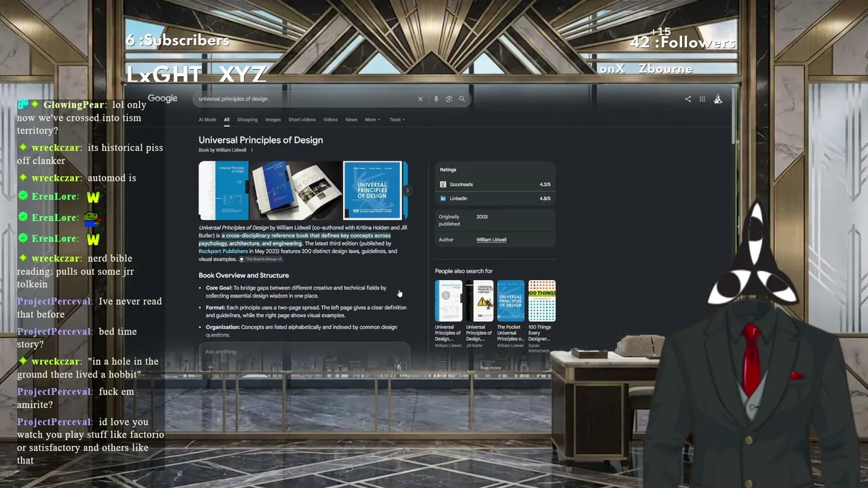The image size is (868, 488).
Task: Open the open-book photo in image carousel
Action: (296, 190)
